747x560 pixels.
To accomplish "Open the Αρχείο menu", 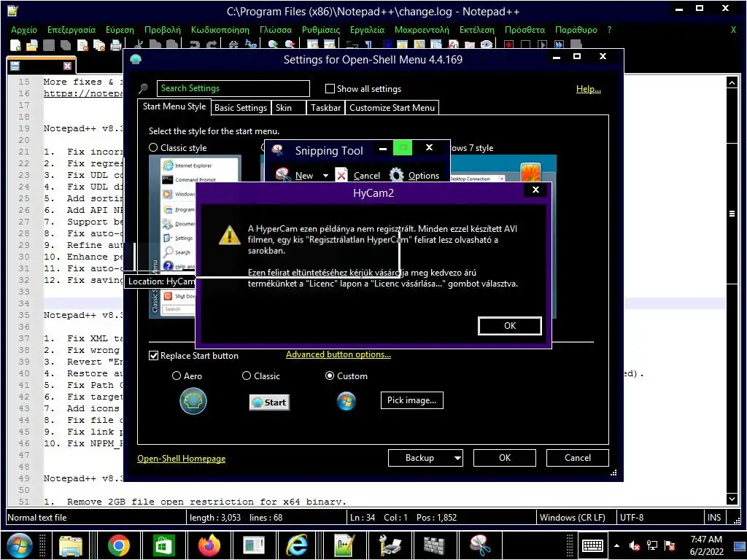I will point(24,29).
